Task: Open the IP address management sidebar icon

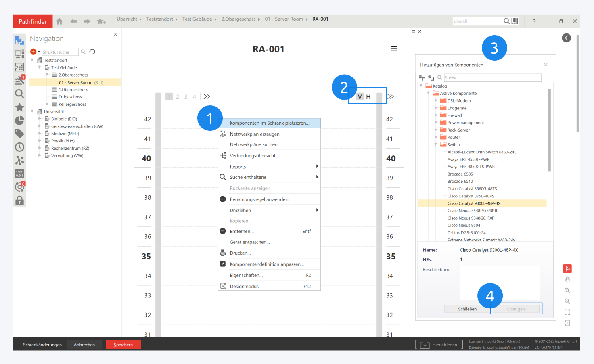Action: [x=19, y=174]
